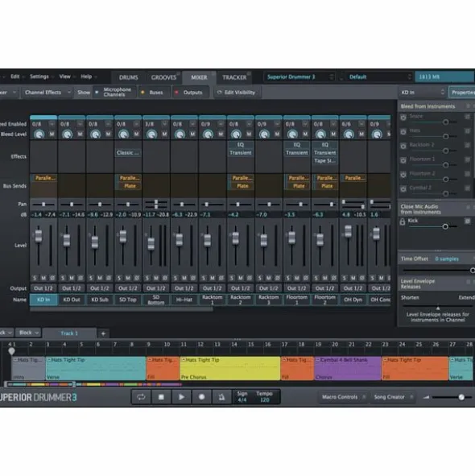Tick the Racktom 2 bleed checkbox
Screen dimensions: 475x476
(468, 145)
